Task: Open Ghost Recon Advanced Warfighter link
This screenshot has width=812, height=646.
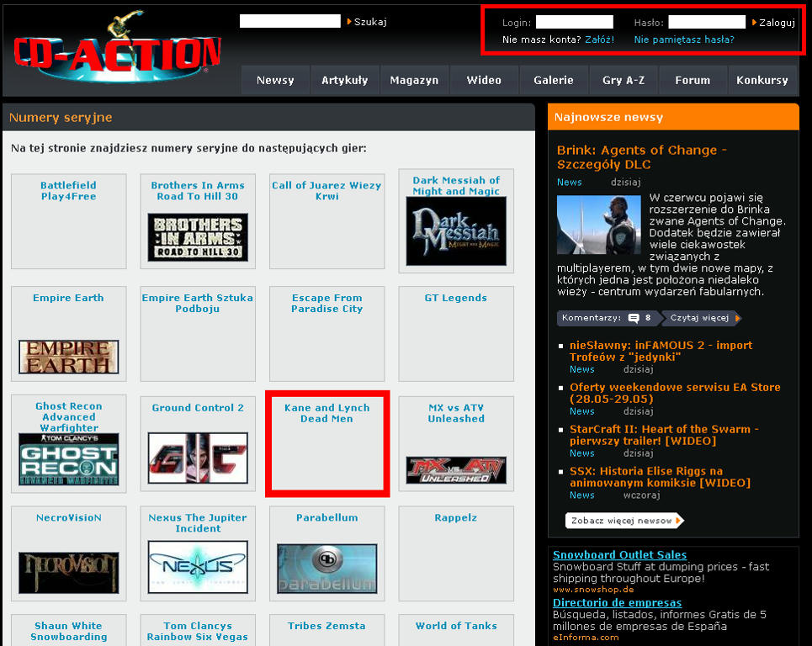Action: click(69, 417)
